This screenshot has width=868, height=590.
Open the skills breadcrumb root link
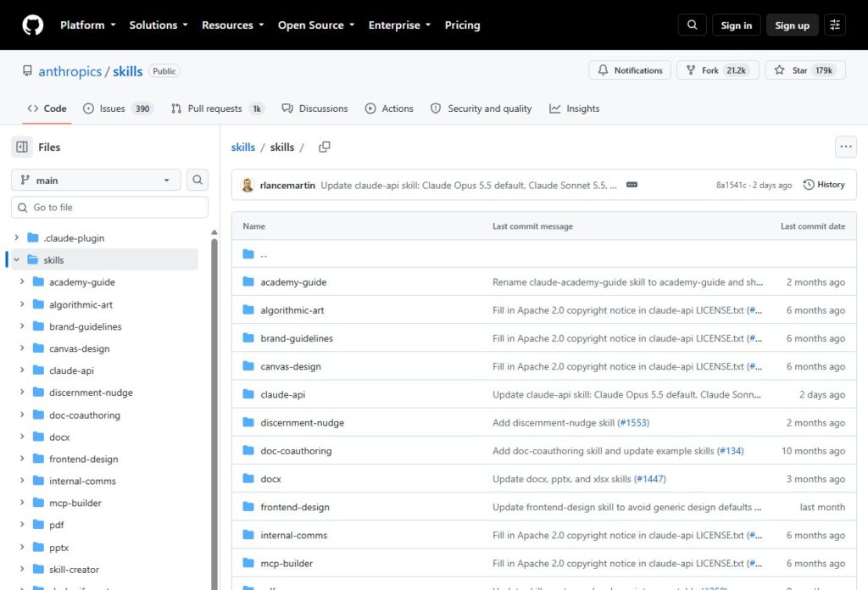(243, 147)
